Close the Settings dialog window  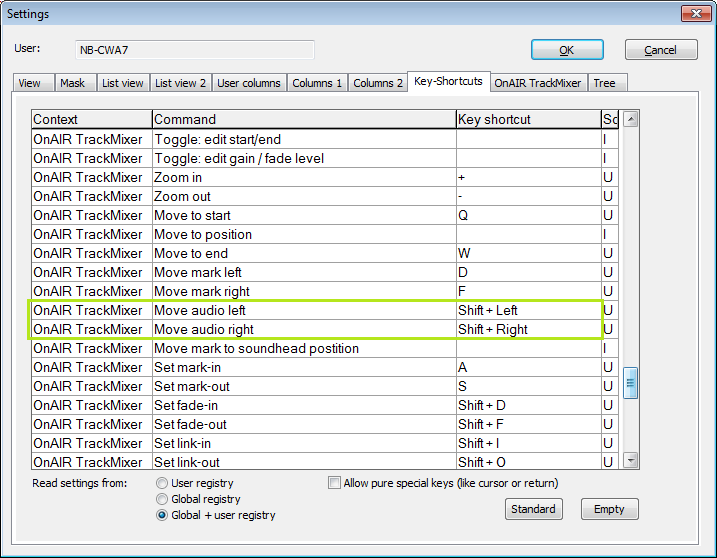695,14
